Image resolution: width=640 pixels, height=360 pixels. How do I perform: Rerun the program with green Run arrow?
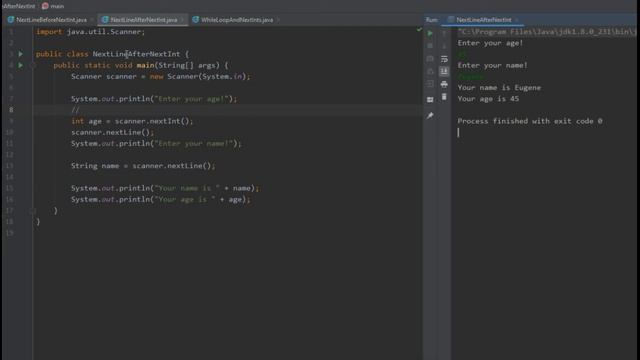pos(430,33)
